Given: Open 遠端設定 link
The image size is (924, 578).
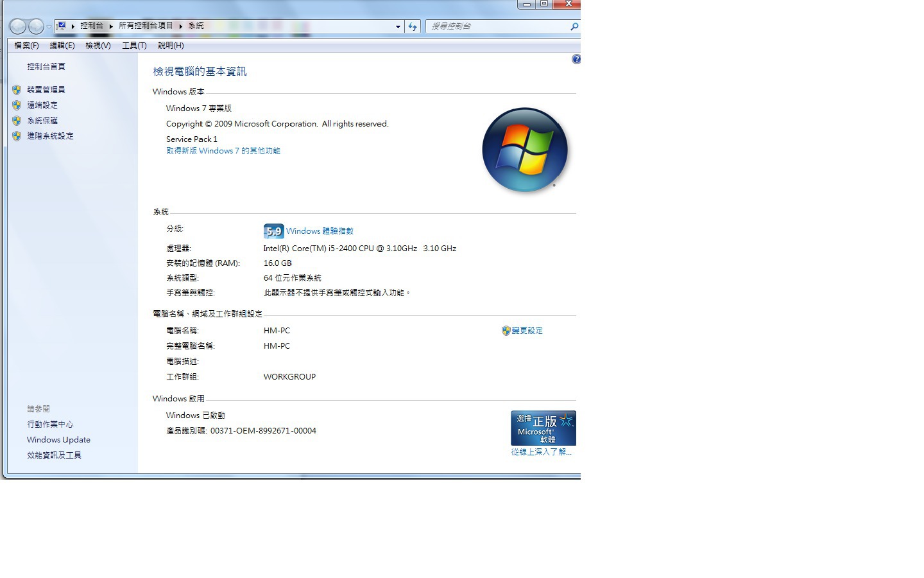Looking at the screenshot, I should [42, 105].
